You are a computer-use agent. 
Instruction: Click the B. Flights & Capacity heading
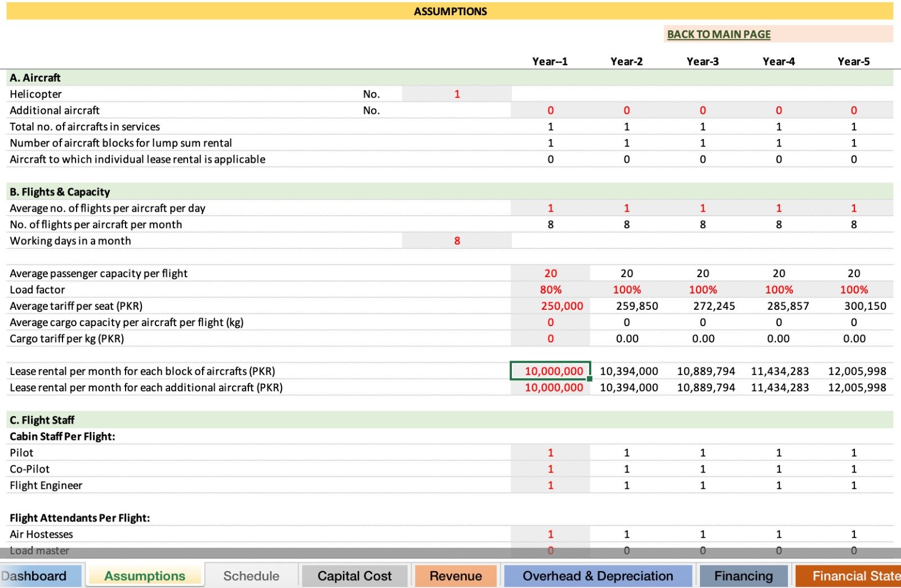coord(60,192)
